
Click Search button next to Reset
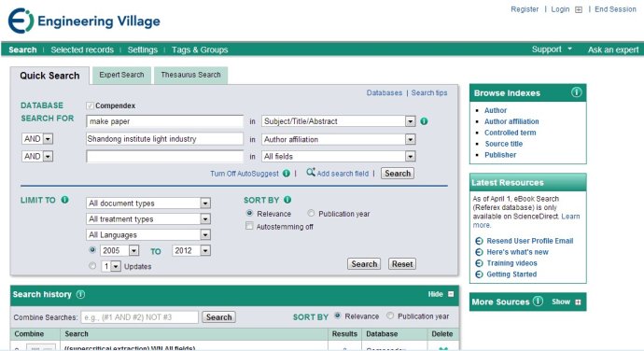[x=364, y=264]
